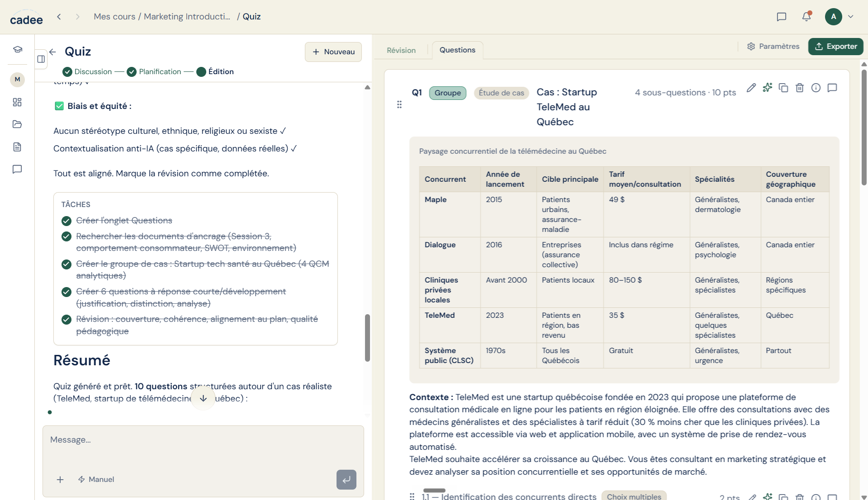Regenerate Q1 with the AI sparkle icon
This screenshot has width=868, height=500.
(x=767, y=88)
